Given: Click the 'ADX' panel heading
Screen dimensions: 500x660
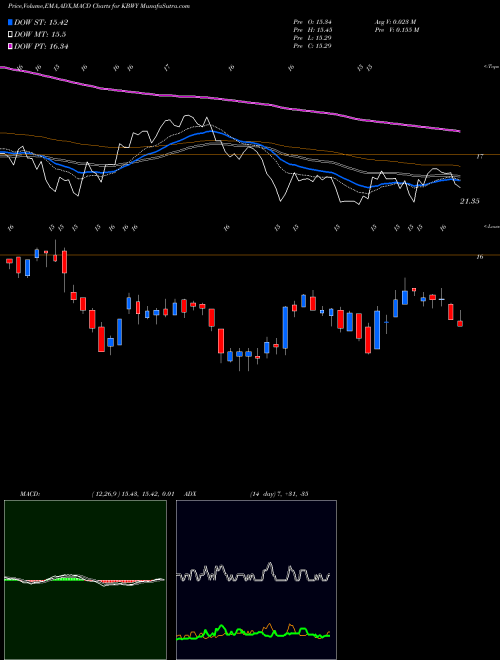Looking at the screenshot, I should pyautogui.click(x=190, y=494).
